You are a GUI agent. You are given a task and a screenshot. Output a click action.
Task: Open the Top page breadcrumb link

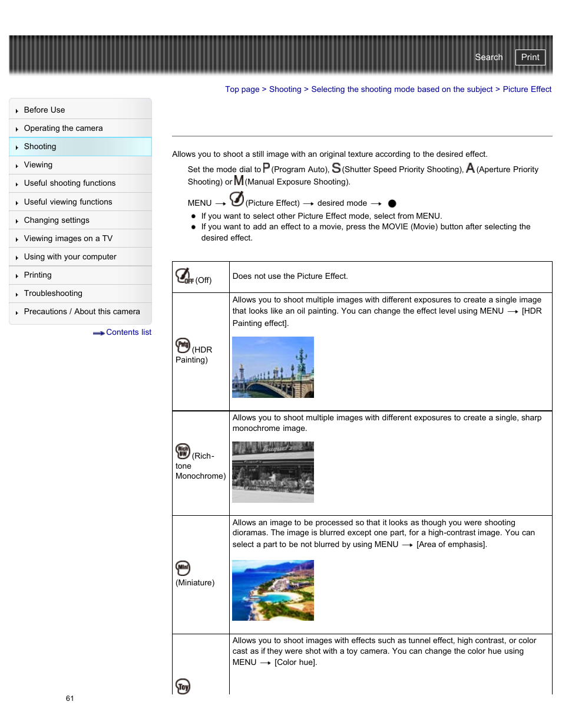242,89
